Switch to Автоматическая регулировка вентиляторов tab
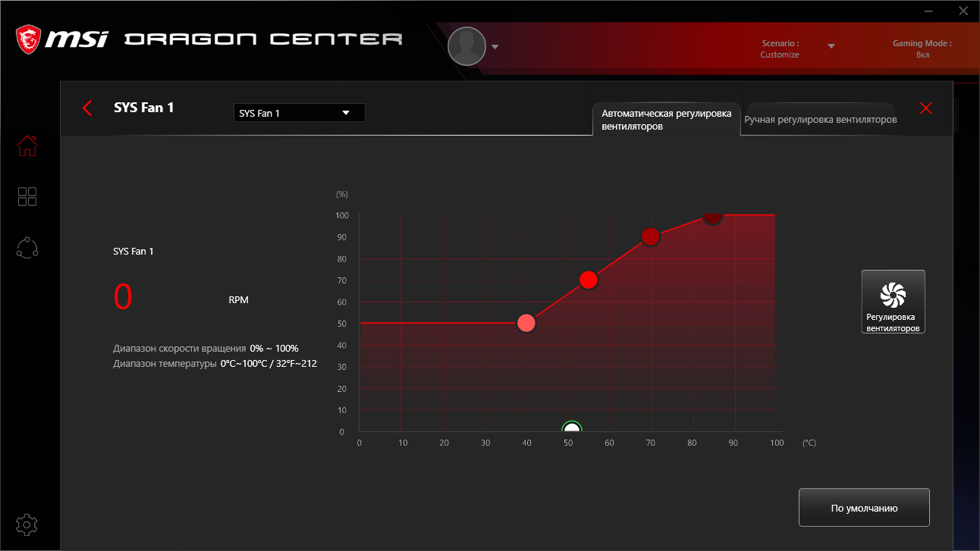 [x=666, y=120]
